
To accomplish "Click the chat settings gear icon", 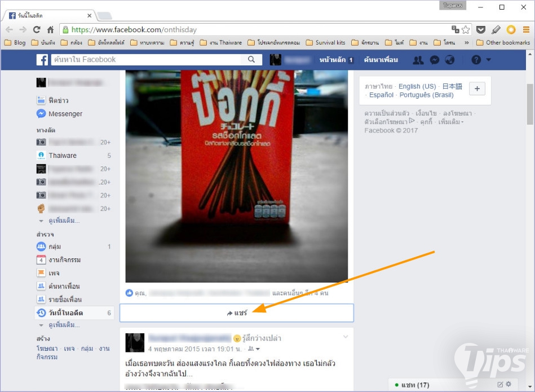I will 509,384.
